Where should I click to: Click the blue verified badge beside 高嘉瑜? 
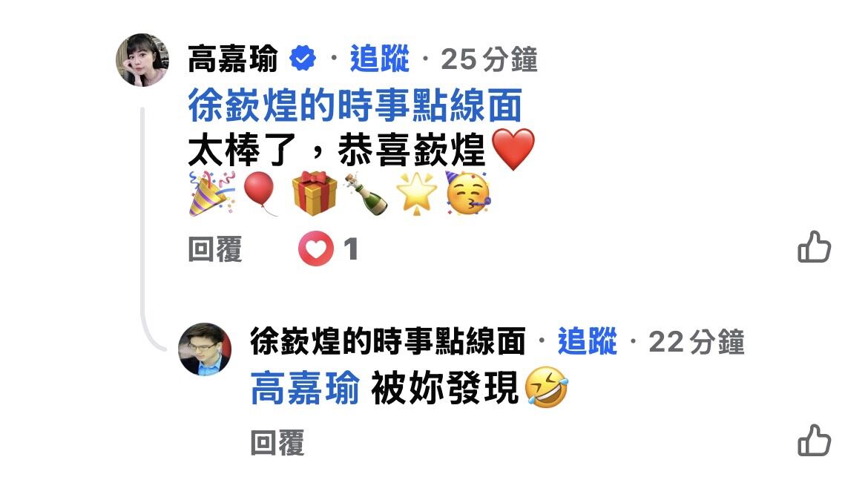click(x=303, y=58)
